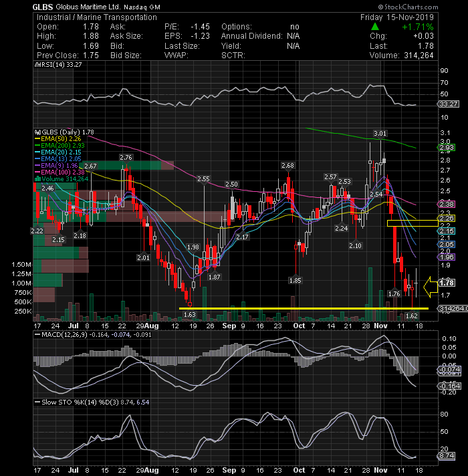Click the VWAP label
468x476 pixels.
click(176, 55)
